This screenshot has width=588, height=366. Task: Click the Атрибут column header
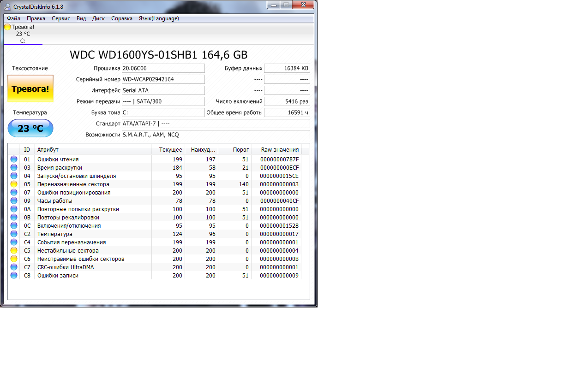point(48,149)
